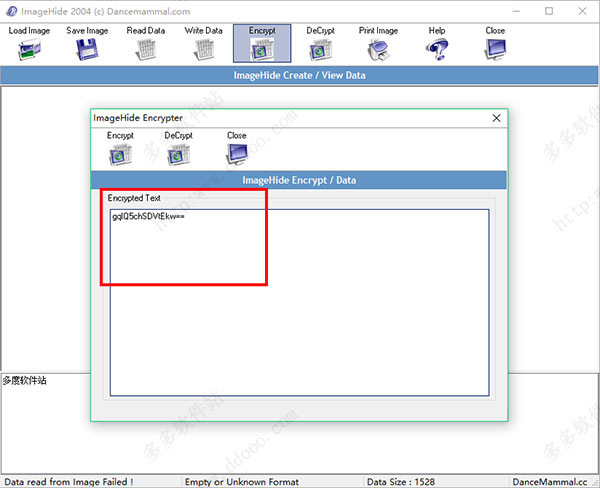Screen dimensions: 600x488
Task: Click inside the Encrypted Text field
Action: (x=299, y=302)
